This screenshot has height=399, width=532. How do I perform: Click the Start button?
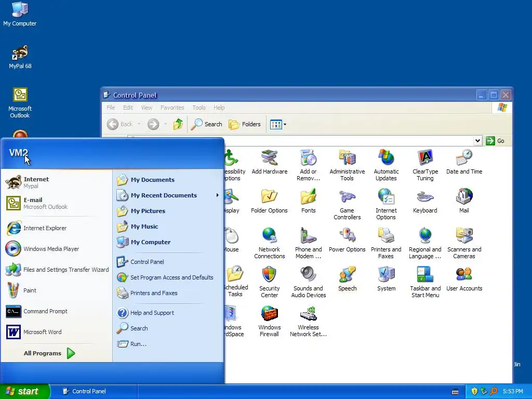(x=24, y=391)
